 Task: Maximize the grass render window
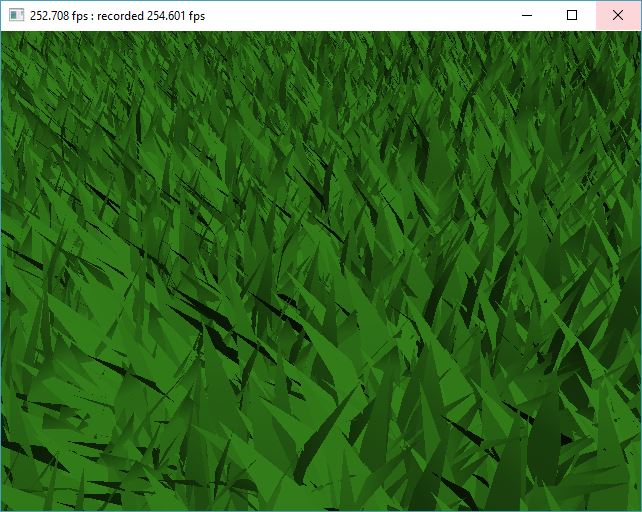click(572, 16)
